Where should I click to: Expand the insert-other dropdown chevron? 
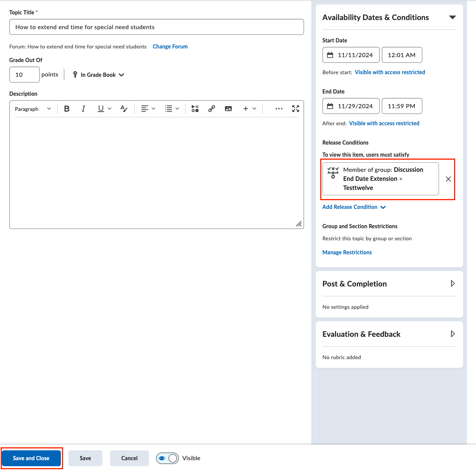pyautogui.click(x=254, y=109)
